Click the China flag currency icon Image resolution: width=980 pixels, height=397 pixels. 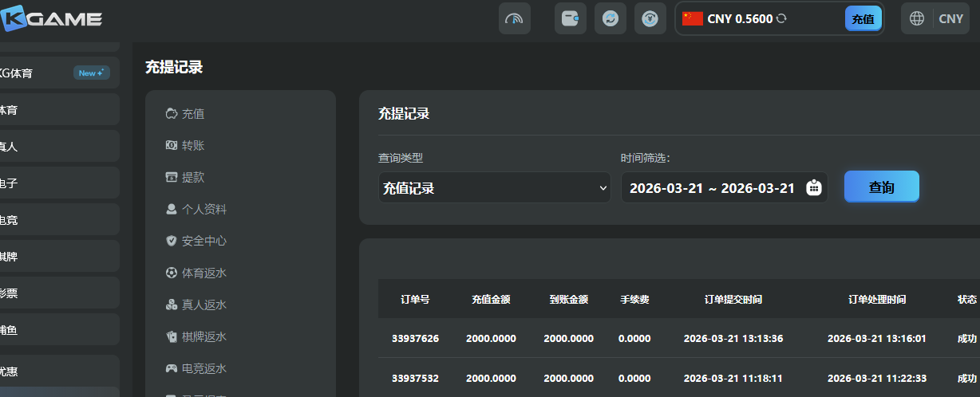coord(692,18)
